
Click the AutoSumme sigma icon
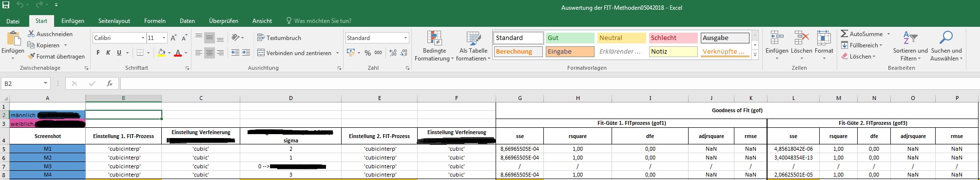[x=845, y=34]
